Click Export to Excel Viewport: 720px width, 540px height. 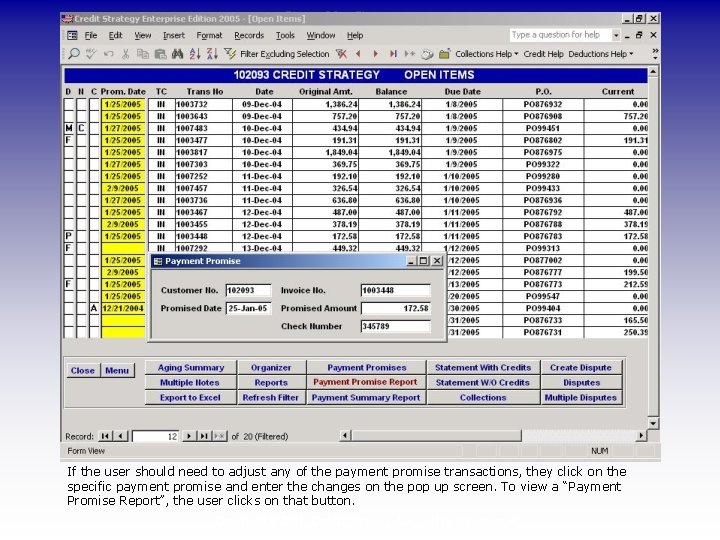pyautogui.click(x=191, y=398)
